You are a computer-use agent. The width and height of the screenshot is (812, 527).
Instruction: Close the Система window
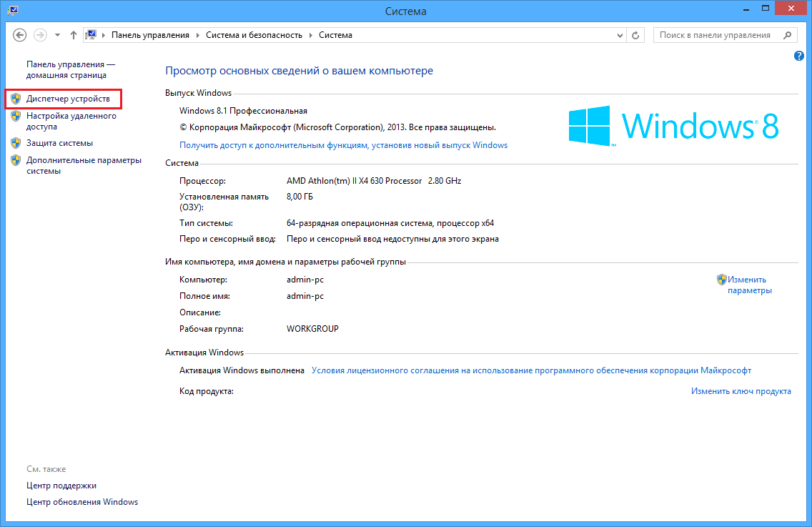click(791, 9)
